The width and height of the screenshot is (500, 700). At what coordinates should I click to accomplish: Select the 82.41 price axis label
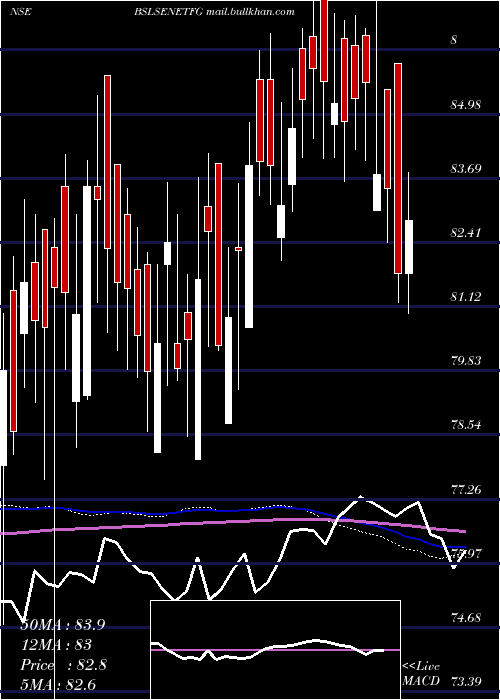coord(466,233)
